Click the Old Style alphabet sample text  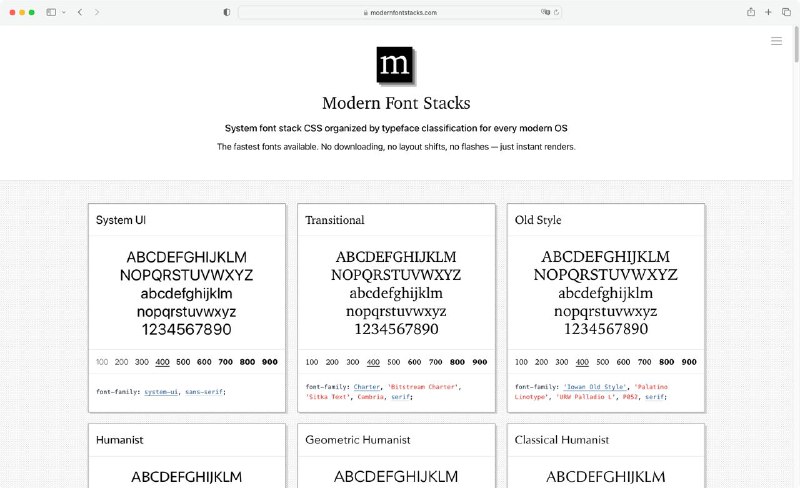606,293
